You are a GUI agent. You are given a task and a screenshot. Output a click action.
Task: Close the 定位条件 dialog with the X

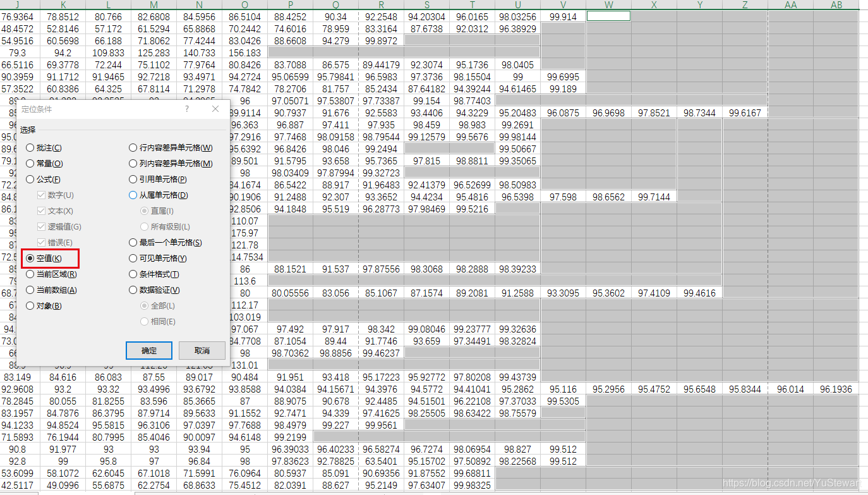point(215,109)
